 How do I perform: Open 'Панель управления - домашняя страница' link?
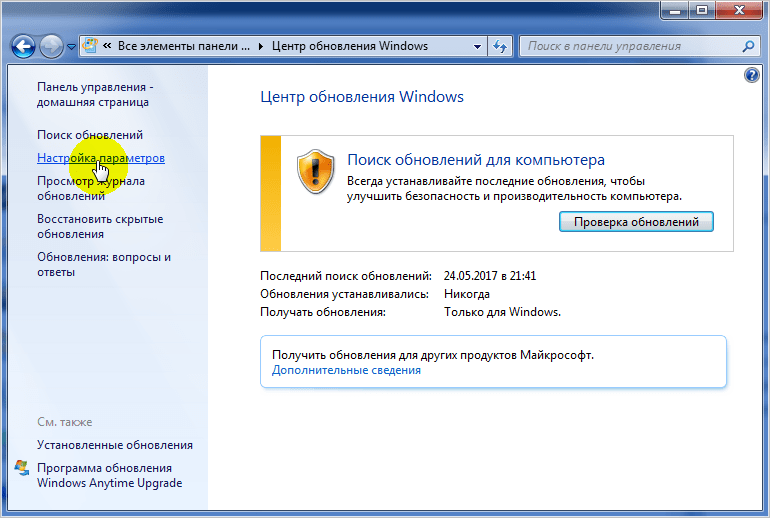click(x=95, y=94)
